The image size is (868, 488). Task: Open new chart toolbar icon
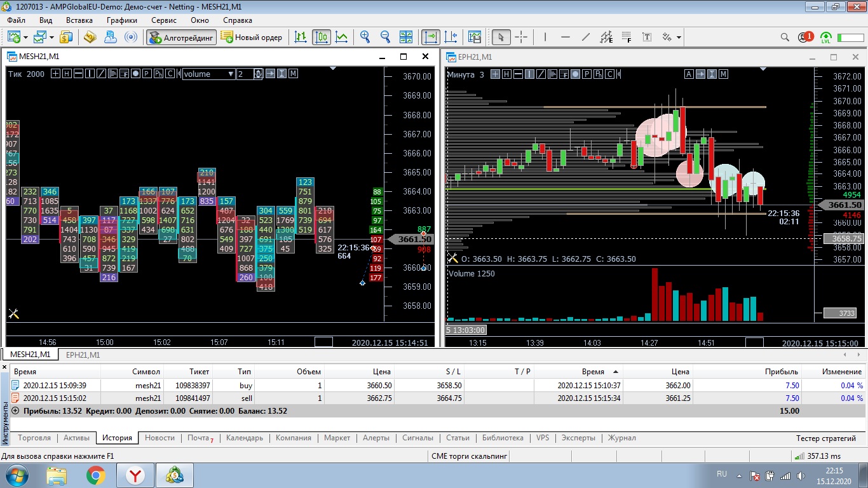coord(14,37)
